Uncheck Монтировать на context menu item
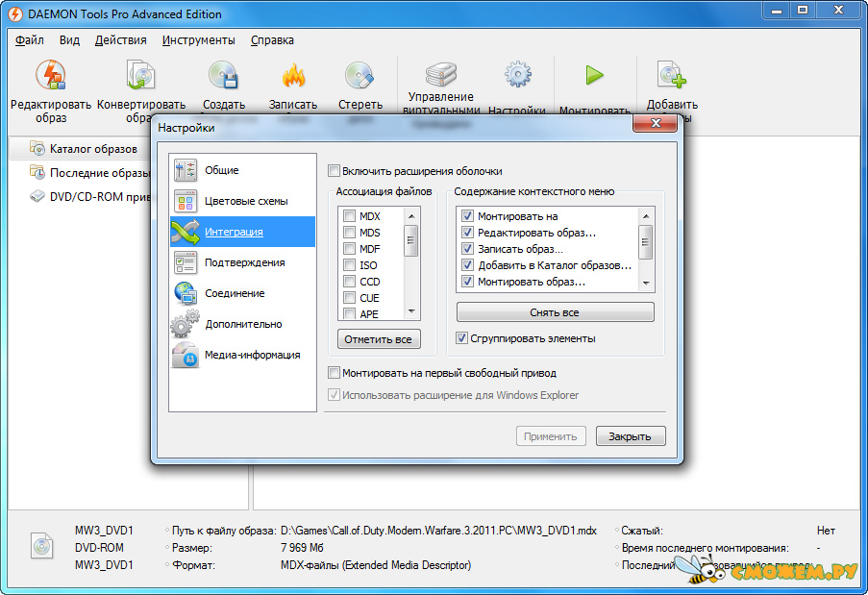The height and width of the screenshot is (595, 868). (x=468, y=216)
